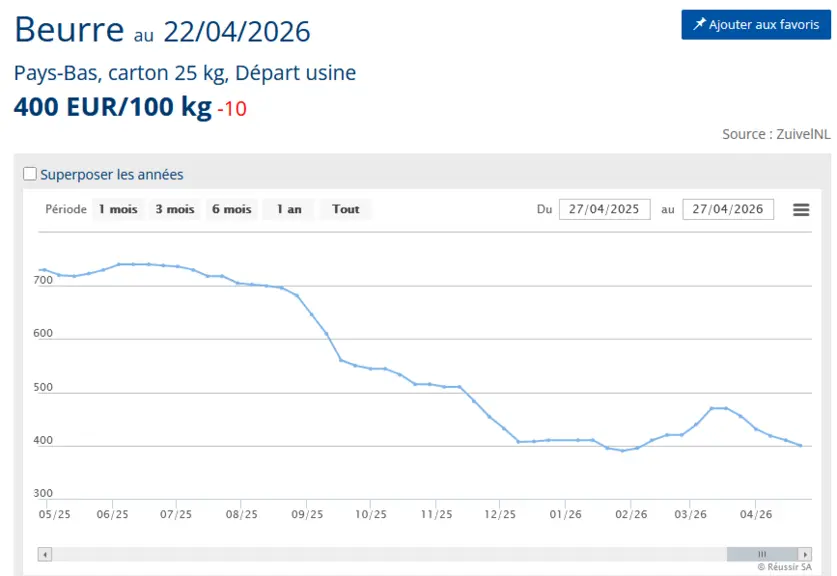Click the Réussir SA credits text
This screenshot has height=576, width=837.
784,567
